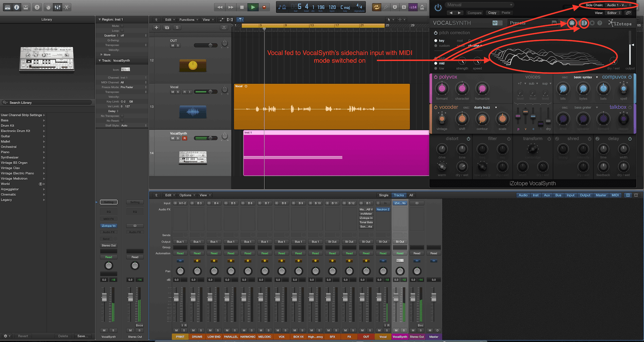Open vocoder osc dusty buzz dropdown

tap(486, 108)
